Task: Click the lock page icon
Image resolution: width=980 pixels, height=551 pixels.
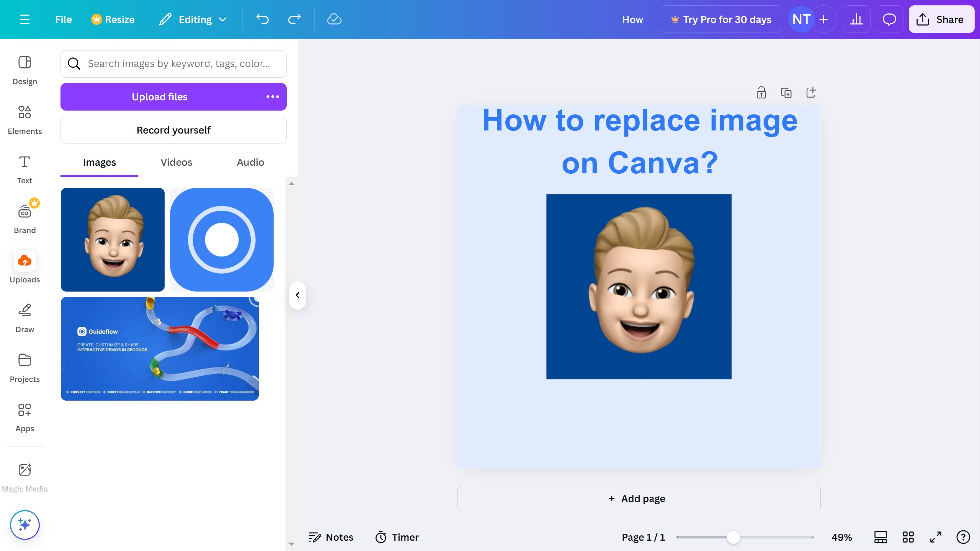Action: 761,93
